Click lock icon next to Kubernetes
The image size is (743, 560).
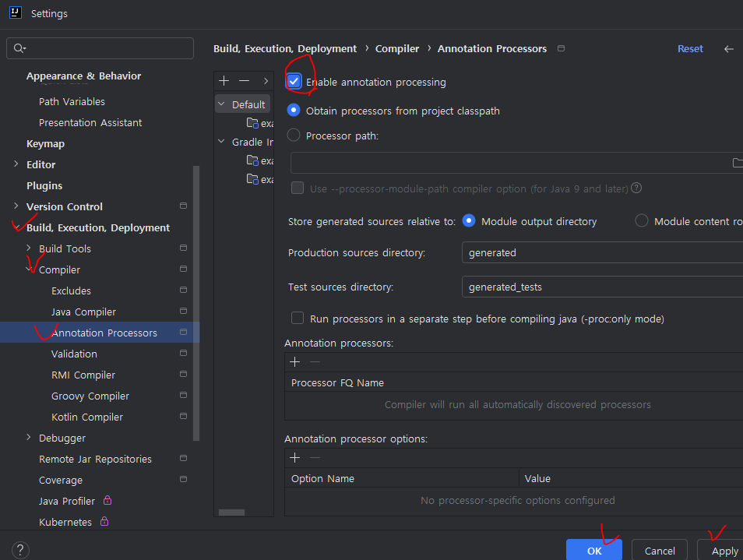104,521
